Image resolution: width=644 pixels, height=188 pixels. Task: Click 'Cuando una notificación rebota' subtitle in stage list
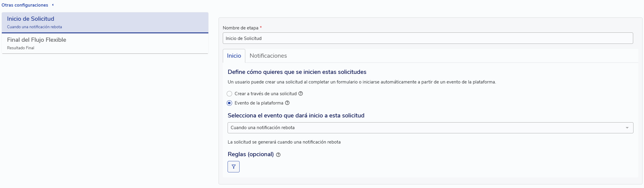tap(35, 27)
